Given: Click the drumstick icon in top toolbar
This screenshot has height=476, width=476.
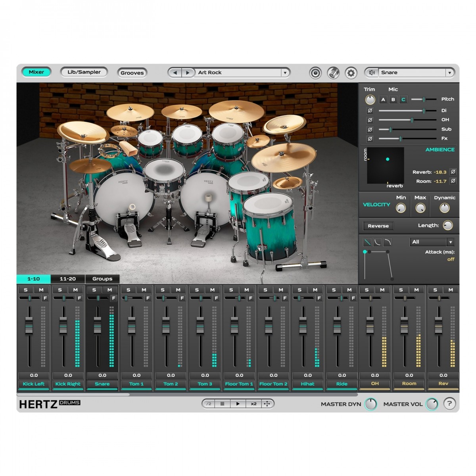Looking at the screenshot, I should 333,73.
